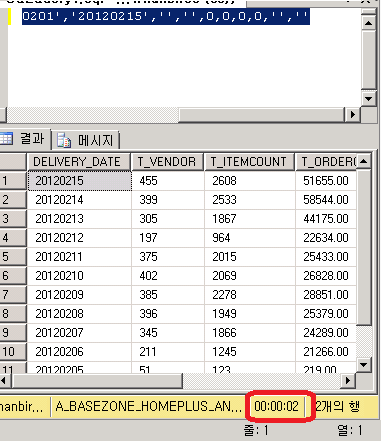Viewport: 381px width, 443px height.
Task: Select row header number 10
Action: click(13, 352)
